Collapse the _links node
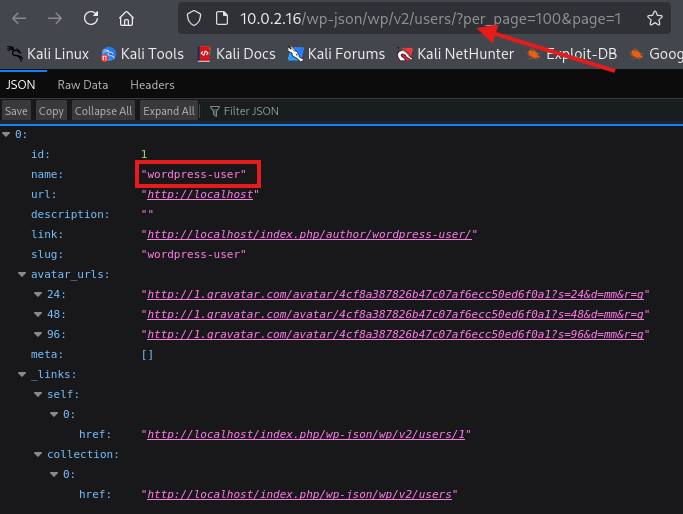 click(x=23, y=374)
